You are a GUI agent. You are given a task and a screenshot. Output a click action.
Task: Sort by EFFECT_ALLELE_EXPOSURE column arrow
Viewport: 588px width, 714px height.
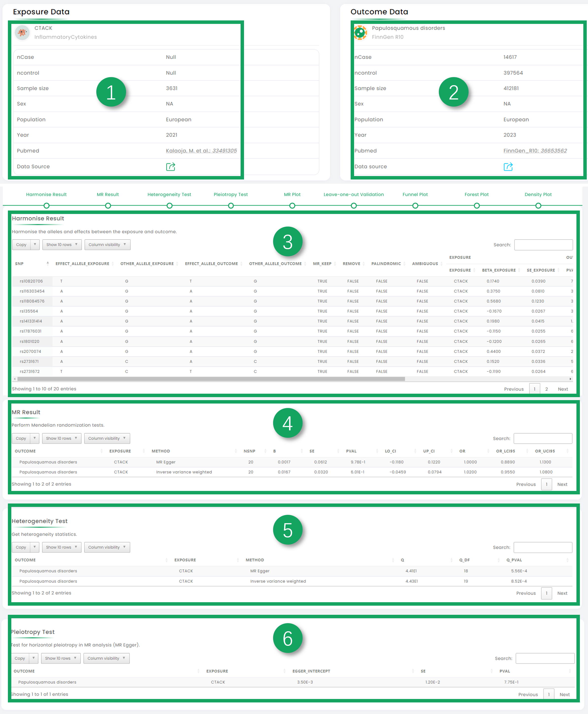pos(113,264)
